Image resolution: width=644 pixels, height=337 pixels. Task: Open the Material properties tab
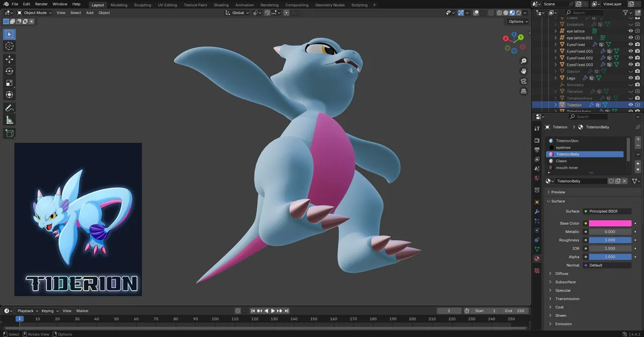537,259
